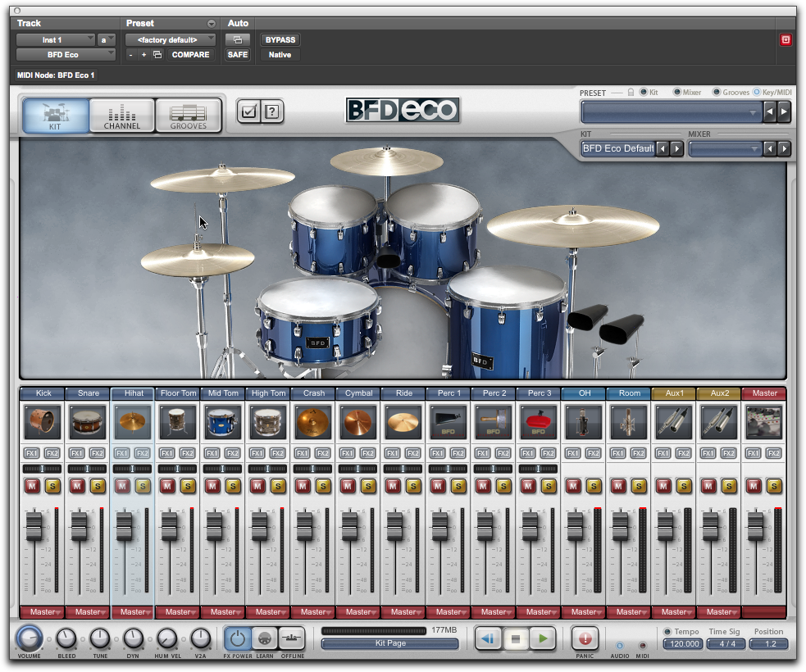Select the Mid Tom kit piece icon
The image size is (806, 672).
coord(222,422)
